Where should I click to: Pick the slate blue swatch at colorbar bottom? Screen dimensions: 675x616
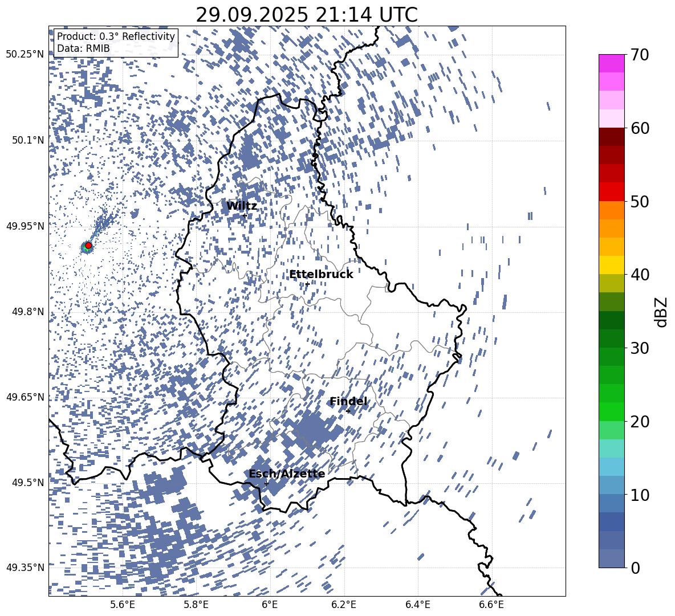pyautogui.click(x=611, y=558)
